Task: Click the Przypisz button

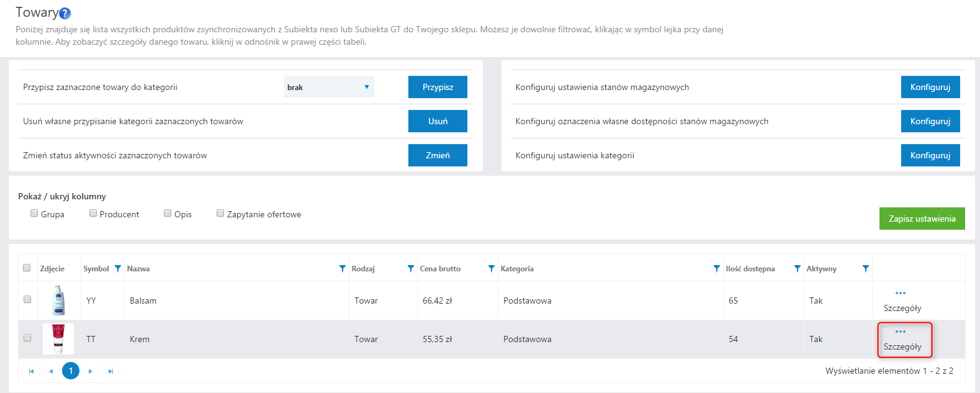Action: tap(438, 87)
